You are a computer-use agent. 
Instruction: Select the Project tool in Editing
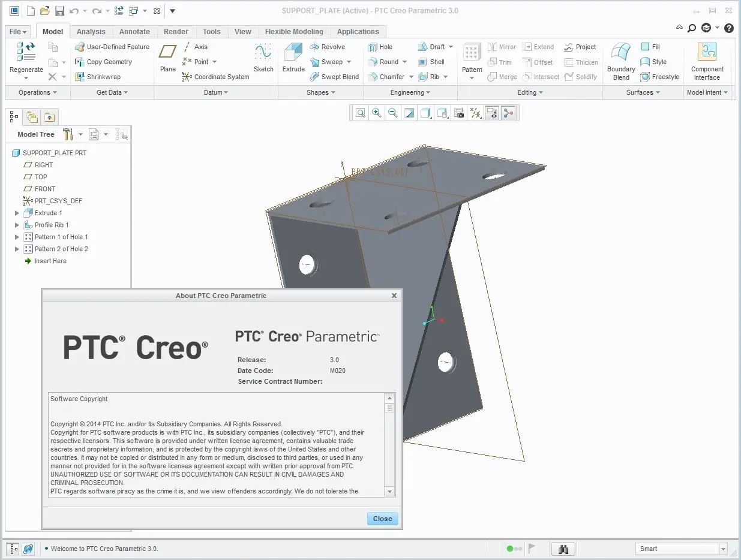coord(580,47)
